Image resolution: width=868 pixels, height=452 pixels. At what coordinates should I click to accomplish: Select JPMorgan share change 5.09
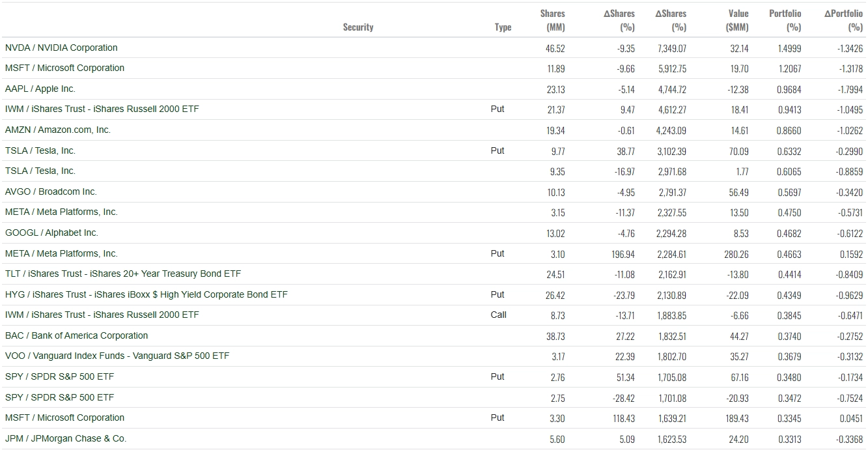point(627,439)
